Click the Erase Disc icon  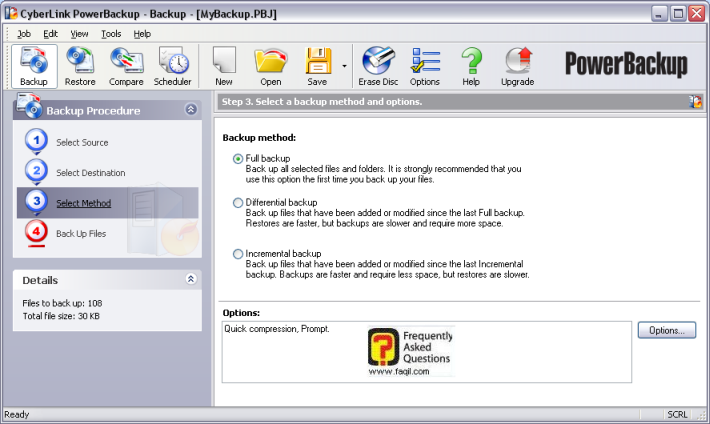pos(379,67)
